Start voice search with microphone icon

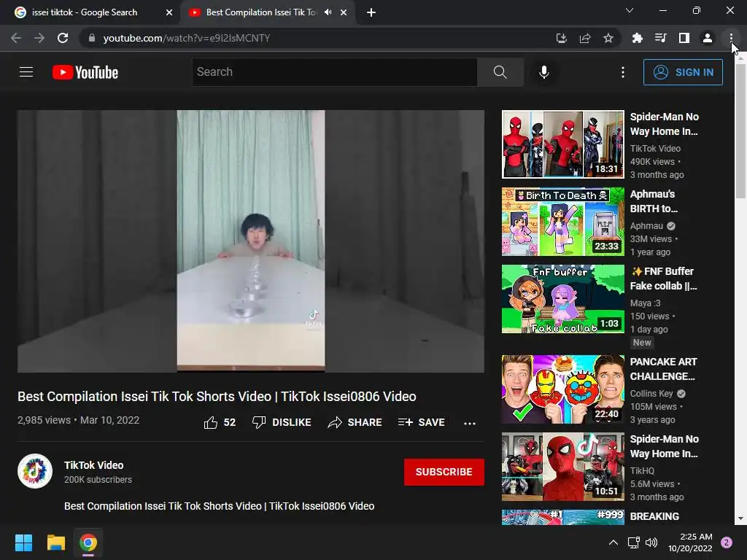543,72
